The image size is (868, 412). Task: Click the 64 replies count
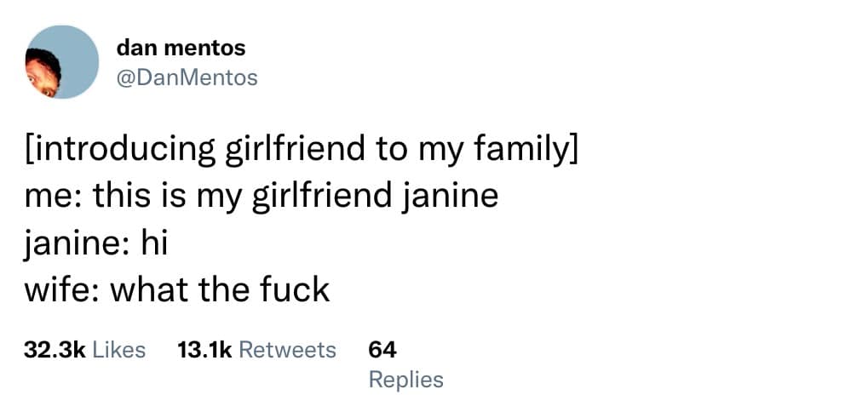tap(382, 349)
